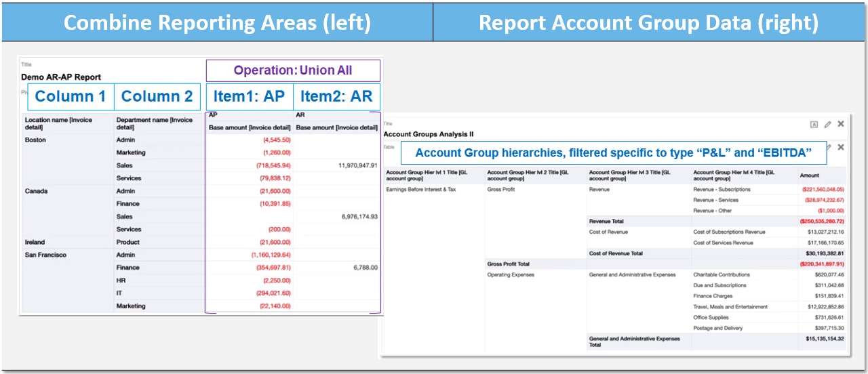Click the amount ($250,535,280.72)
The width and height of the screenshot is (868, 374).
click(x=823, y=222)
